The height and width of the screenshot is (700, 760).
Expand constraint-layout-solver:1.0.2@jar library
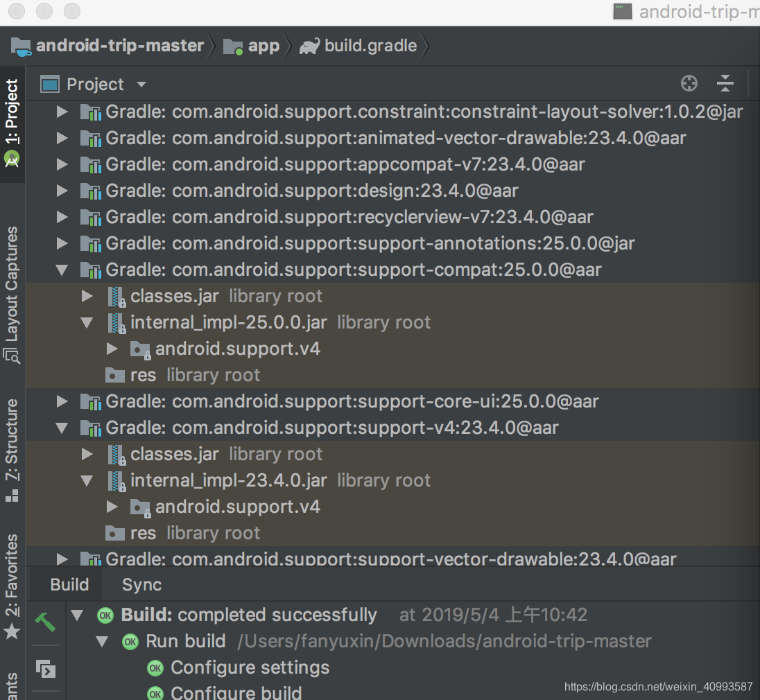coord(62,112)
